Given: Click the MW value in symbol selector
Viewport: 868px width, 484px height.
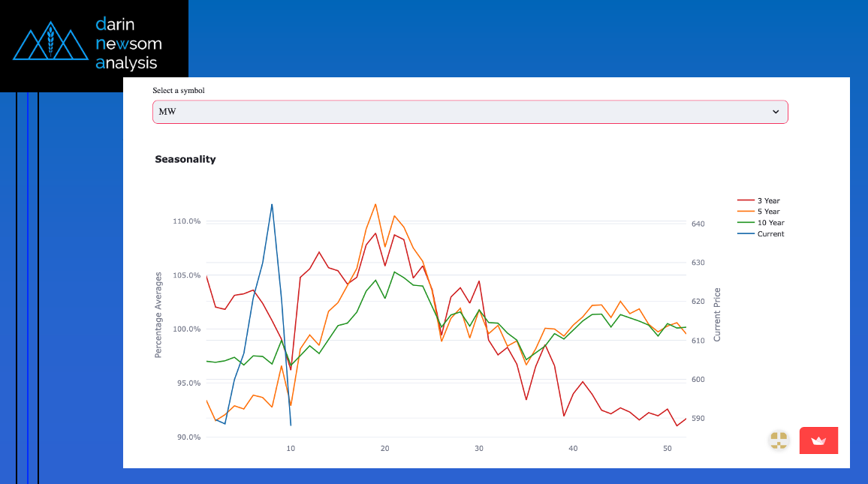Looking at the screenshot, I should click(167, 112).
